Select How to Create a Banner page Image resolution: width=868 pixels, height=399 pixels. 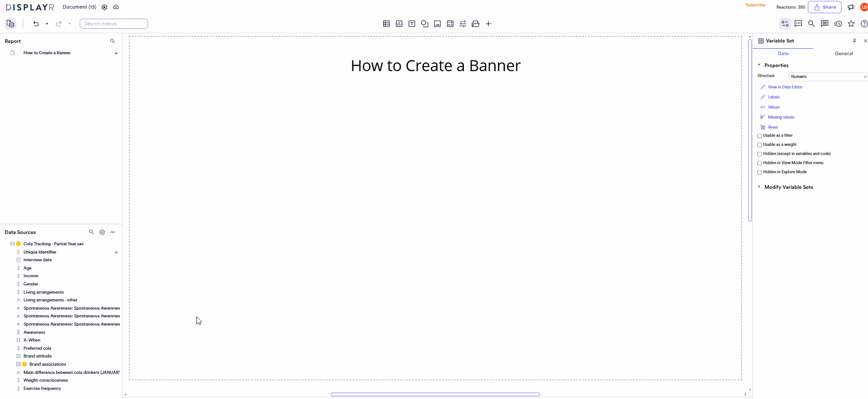47,53
